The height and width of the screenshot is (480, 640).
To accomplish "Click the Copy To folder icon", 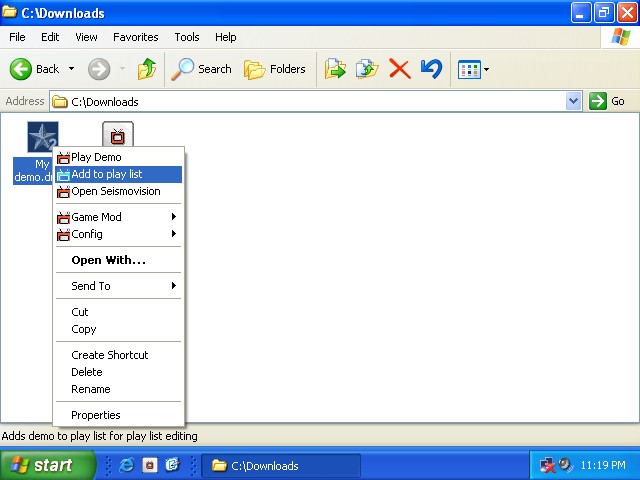I will (x=367, y=69).
